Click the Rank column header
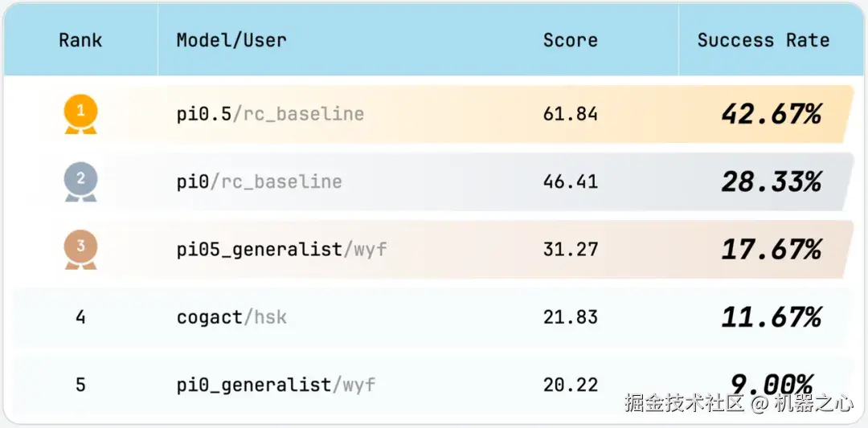 pyautogui.click(x=80, y=40)
